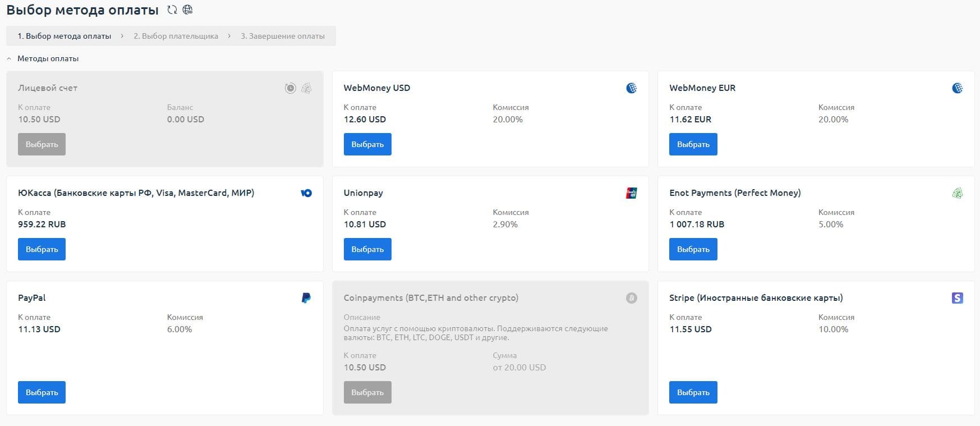This screenshot has width=980, height=426.
Task: Click the 5.00% commission value
Action: 831,225
